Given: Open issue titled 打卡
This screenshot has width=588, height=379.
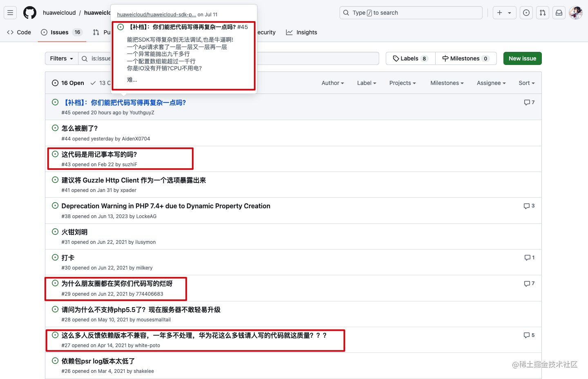Looking at the screenshot, I should [x=68, y=258].
